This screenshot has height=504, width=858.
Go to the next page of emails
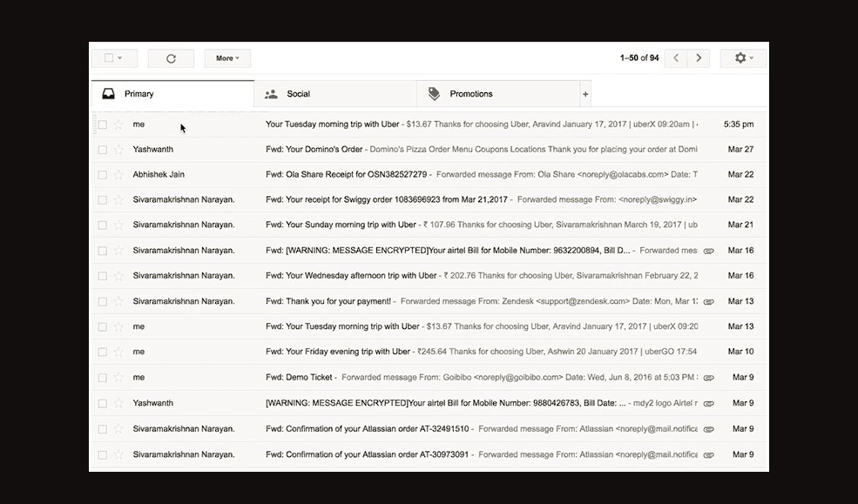(698, 58)
